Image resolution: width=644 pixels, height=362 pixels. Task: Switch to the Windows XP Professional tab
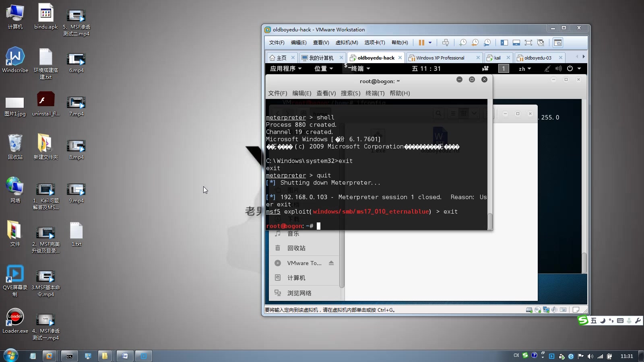pos(440,58)
